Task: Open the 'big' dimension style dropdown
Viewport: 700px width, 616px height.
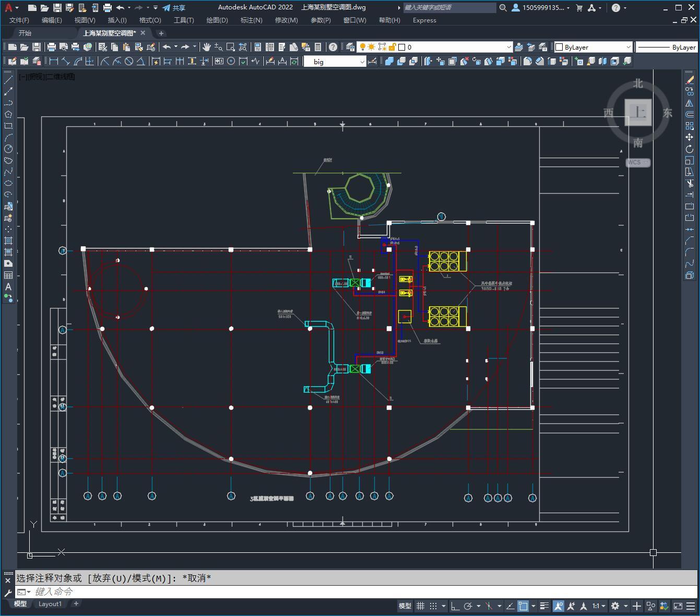Action: point(335,62)
